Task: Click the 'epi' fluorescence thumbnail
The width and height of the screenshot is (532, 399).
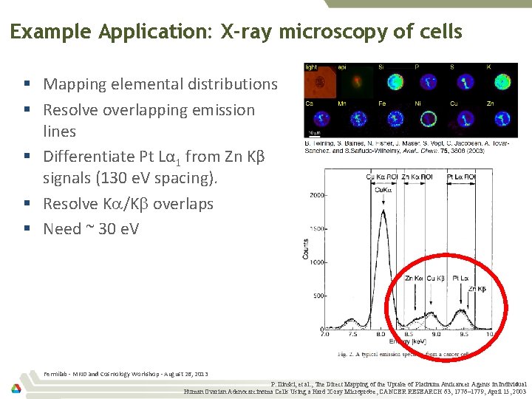Action: (355, 82)
